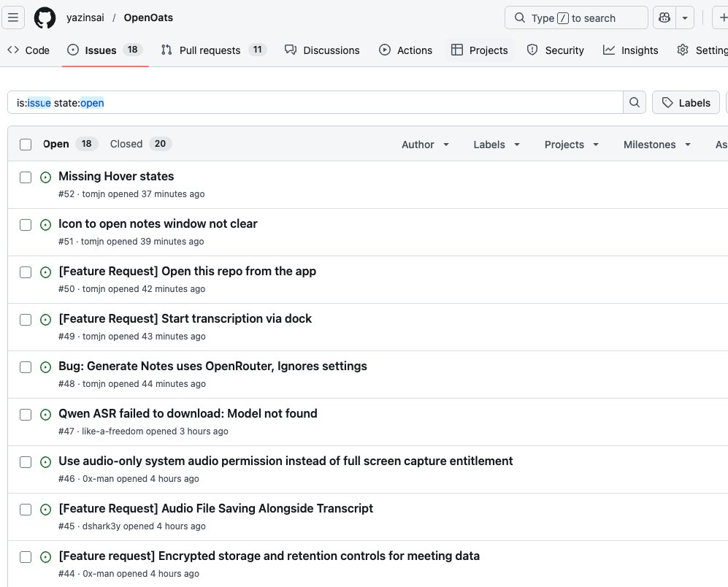Viewport: 728px width, 587px height.
Task: Open the Actions tab
Action: (406, 50)
